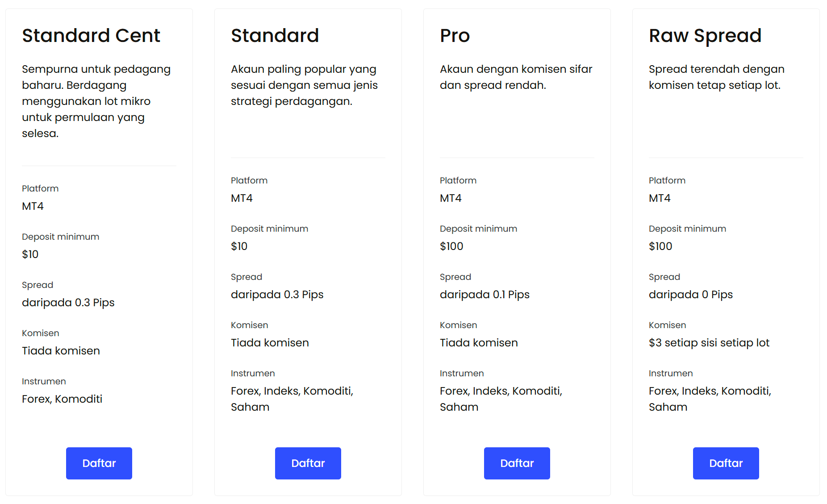The height and width of the screenshot is (504, 827).
Task: Click Standard Cent description about pedagang baharu
Action: [x=96, y=101]
